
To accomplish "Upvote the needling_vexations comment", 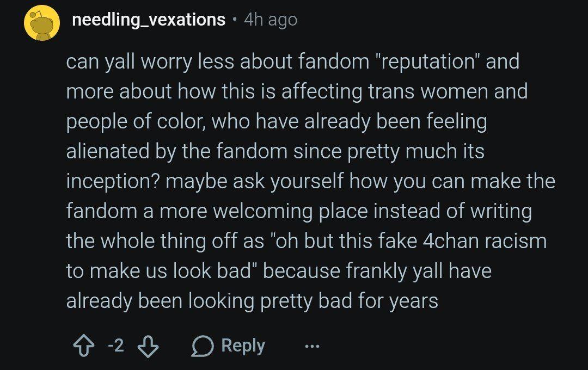I will tap(84, 346).
